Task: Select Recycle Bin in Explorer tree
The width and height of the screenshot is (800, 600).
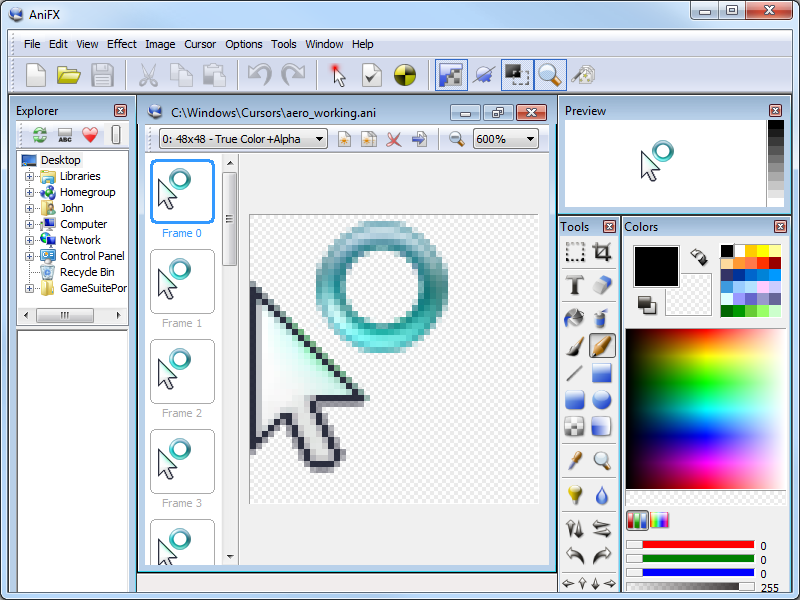Action: (86, 272)
